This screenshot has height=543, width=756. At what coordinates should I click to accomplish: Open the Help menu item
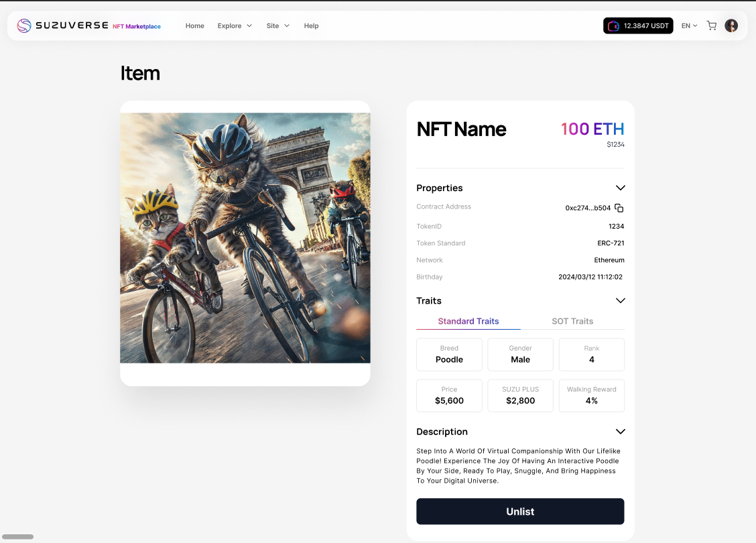tap(311, 25)
